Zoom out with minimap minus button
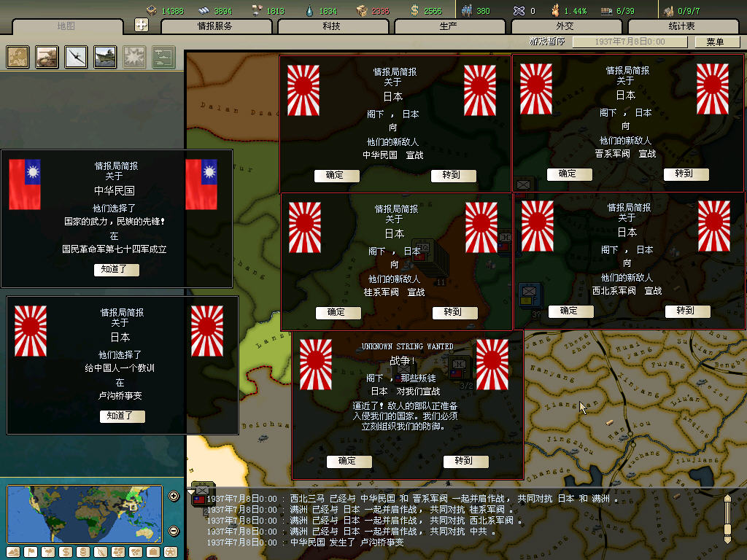The image size is (747, 560). click(174, 531)
